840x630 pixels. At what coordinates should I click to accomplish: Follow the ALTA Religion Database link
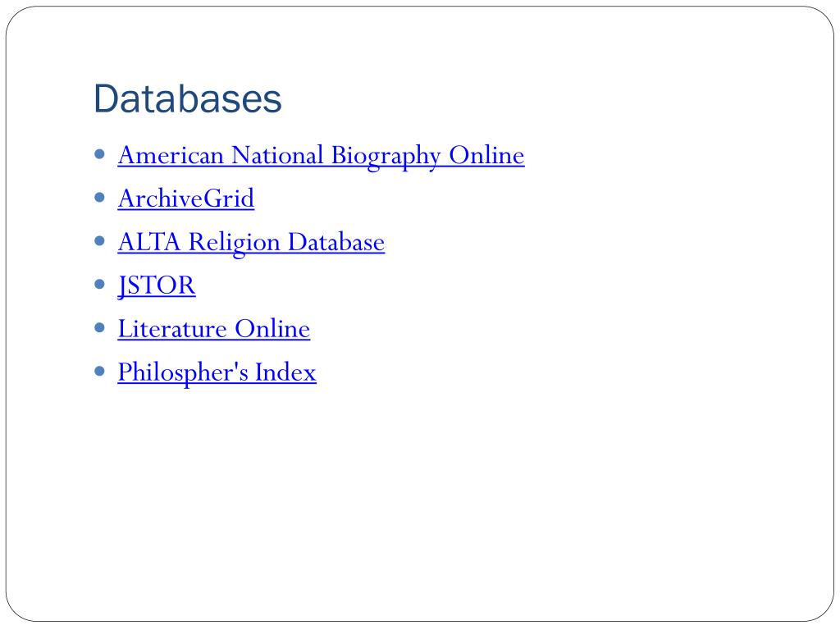point(251,242)
